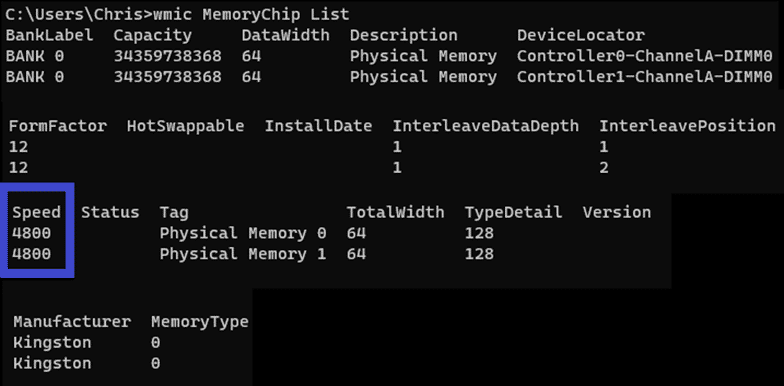Click the TypeDetail column header

(x=514, y=212)
